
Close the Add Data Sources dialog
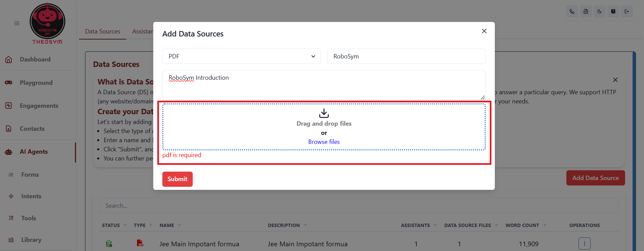pos(484,31)
